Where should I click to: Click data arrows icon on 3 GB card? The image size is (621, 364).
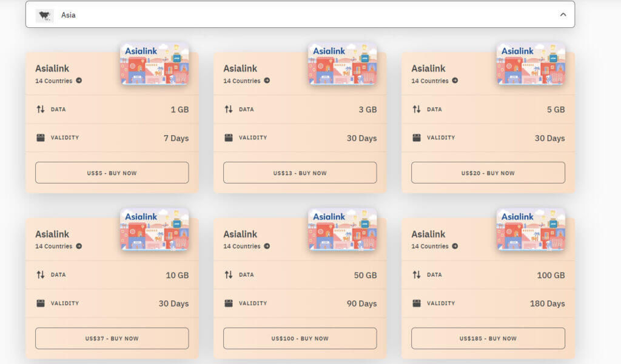(229, 109)
